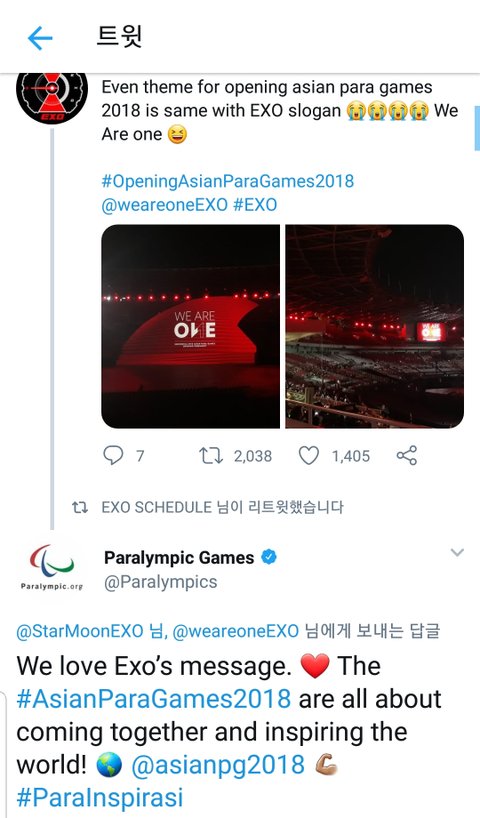The height and width of the screenshot is (818, 480).
Task: Click the blue verified badge
Action: [269, 557]
